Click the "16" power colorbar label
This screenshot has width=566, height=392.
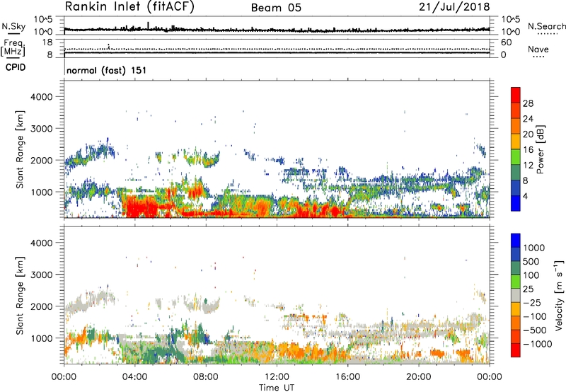[528, 150]
